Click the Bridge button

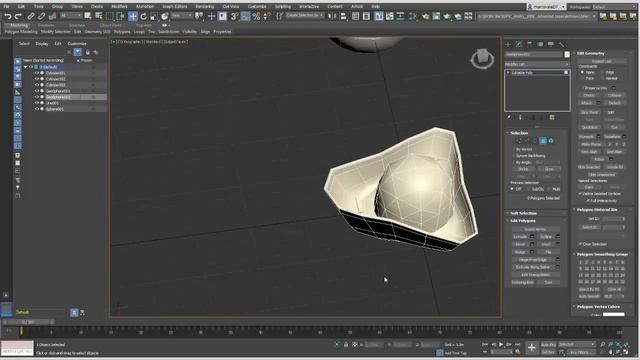[520, 252]
